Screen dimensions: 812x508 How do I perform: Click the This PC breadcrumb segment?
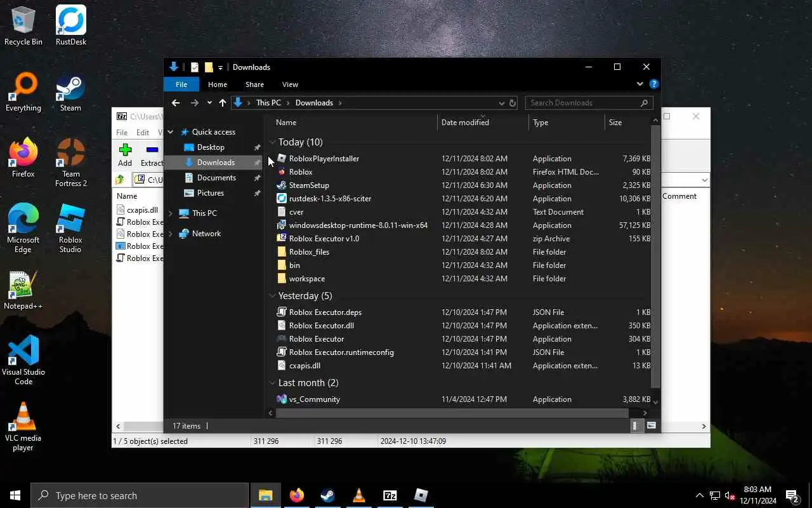(268, 103)
